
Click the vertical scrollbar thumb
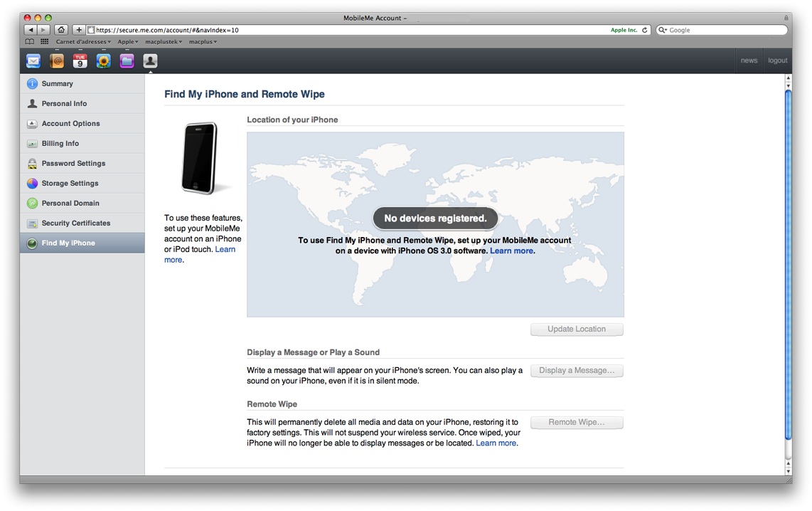coord(788,264)
